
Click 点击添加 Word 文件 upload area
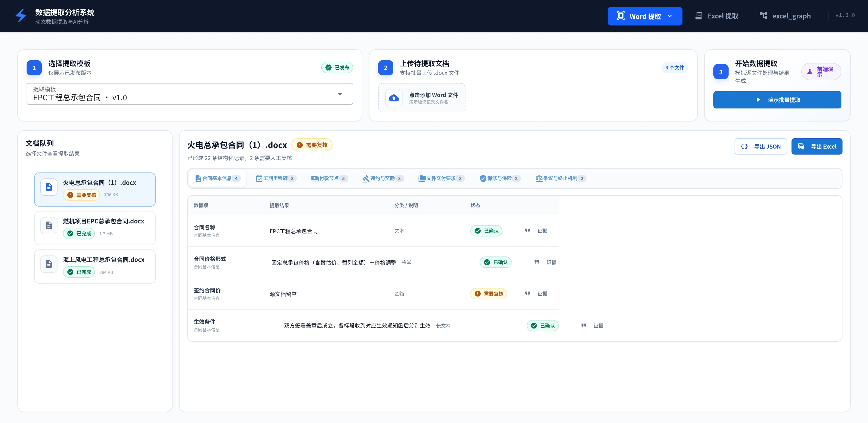[422, 98]
